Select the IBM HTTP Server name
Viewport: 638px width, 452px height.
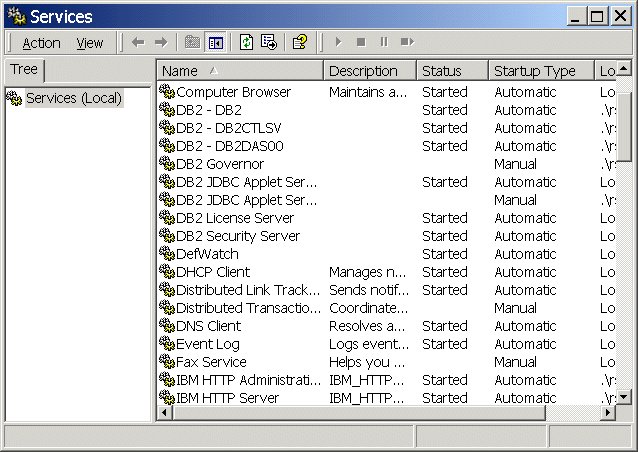pos(228,398)
